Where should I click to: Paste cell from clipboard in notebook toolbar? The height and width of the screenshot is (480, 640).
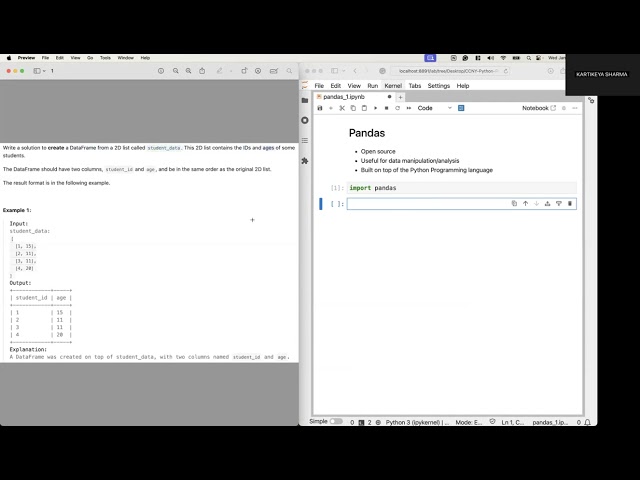[x=364, y=108]
